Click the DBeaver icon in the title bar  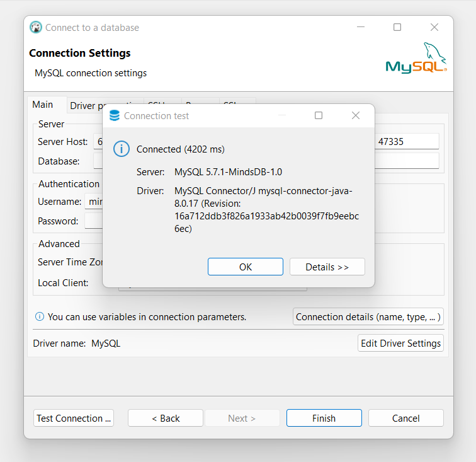[36, 28]
